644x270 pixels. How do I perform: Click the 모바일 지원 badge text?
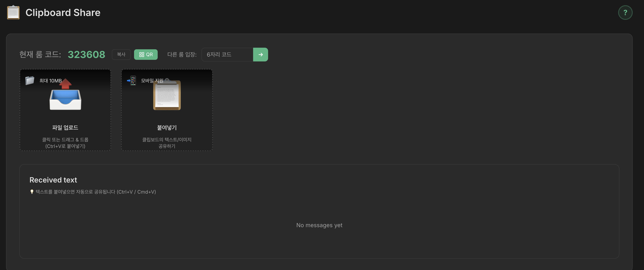pyautogui.click(x=152, y=81)
